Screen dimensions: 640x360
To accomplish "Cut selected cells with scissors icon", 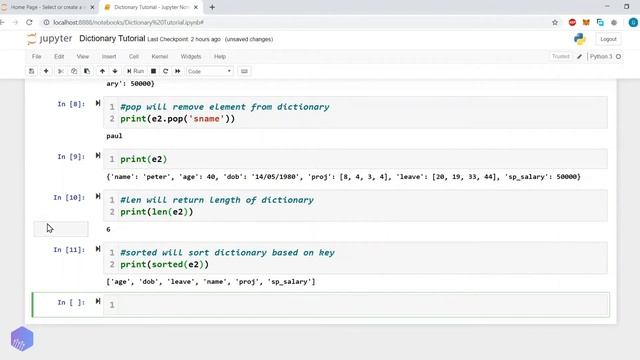I will (x=61, y=71).
